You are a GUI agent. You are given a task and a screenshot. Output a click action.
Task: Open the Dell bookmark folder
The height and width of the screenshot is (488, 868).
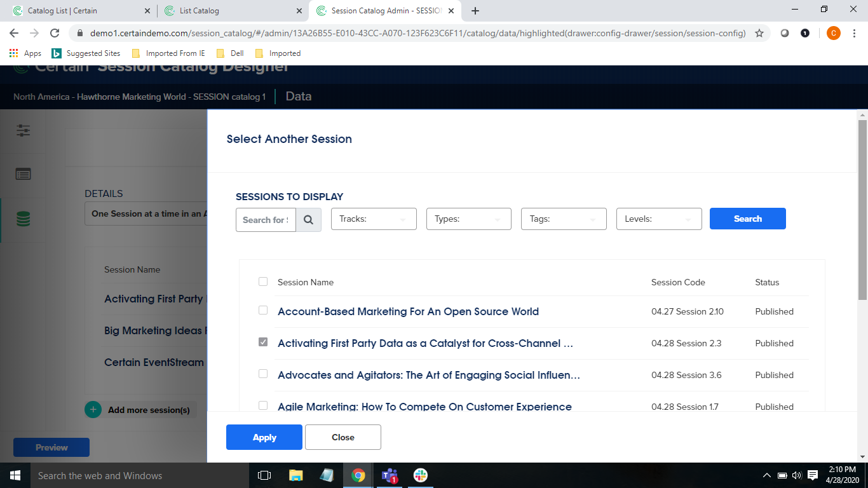(x=231, y=53)
